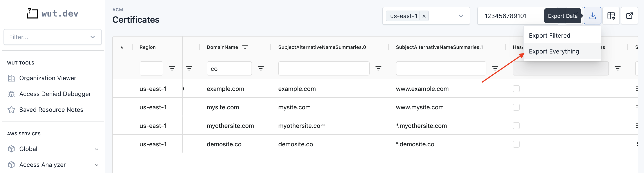Click the DomainName filter input containing co
This screenshot has width=644, height=173.
[x=229, y=68]
